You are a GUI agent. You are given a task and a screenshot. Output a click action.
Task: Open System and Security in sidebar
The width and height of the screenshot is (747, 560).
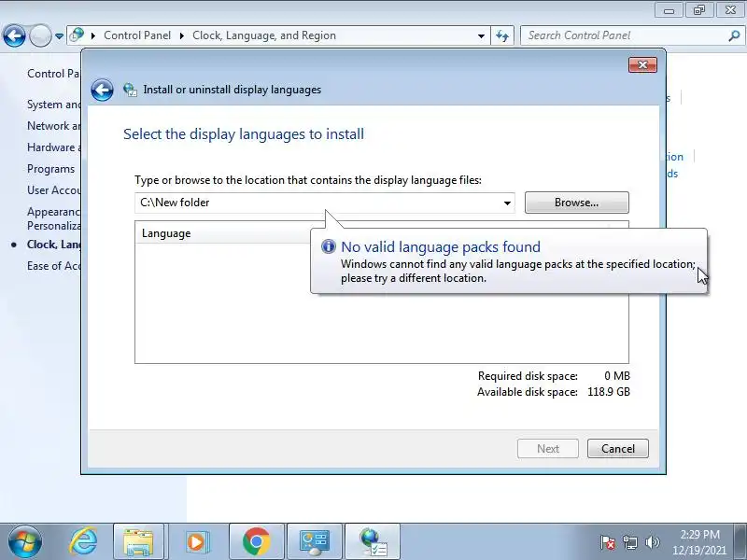click(x=53, y=105)
